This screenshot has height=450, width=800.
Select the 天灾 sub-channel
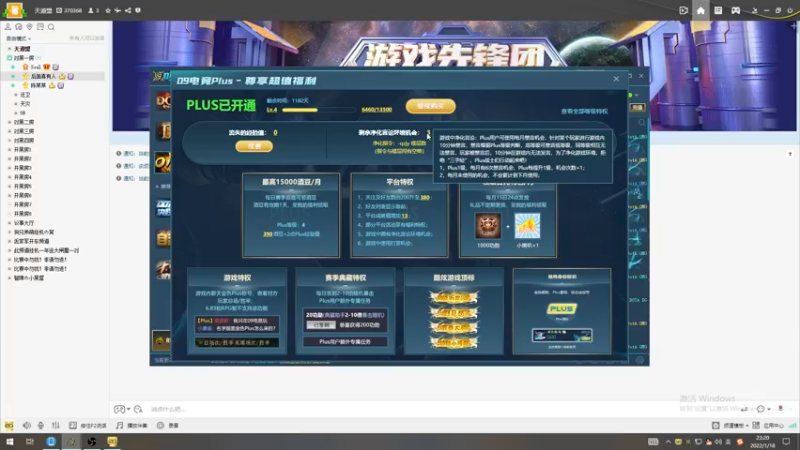[25, 104]
